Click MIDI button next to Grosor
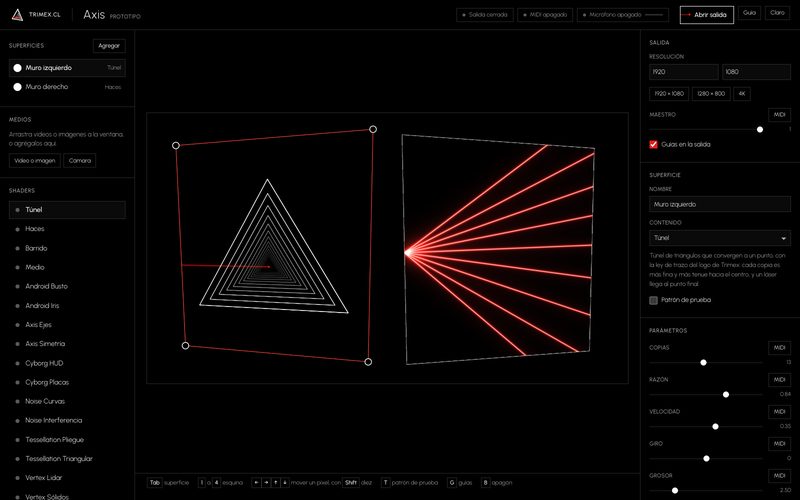 [779, 476]
